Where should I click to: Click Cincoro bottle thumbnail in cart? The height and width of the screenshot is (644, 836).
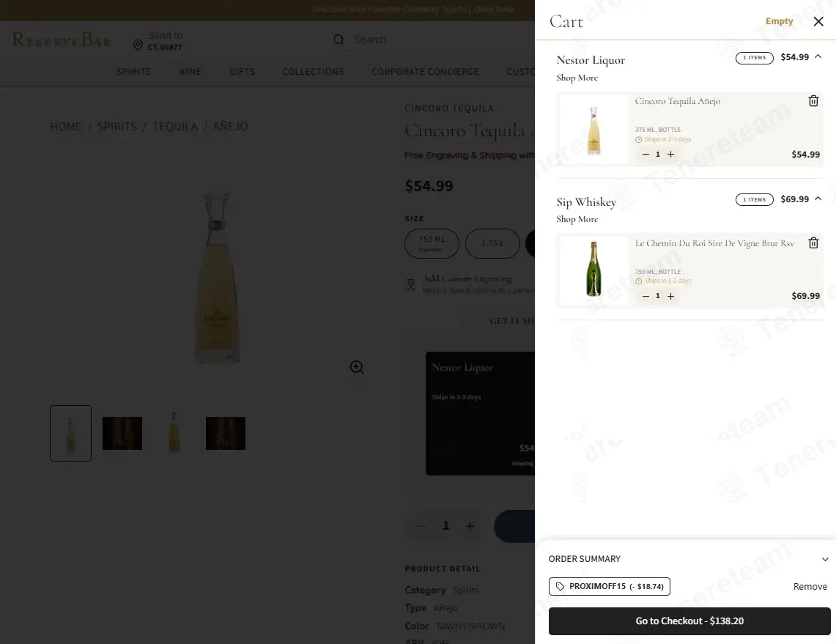point(593,130)
